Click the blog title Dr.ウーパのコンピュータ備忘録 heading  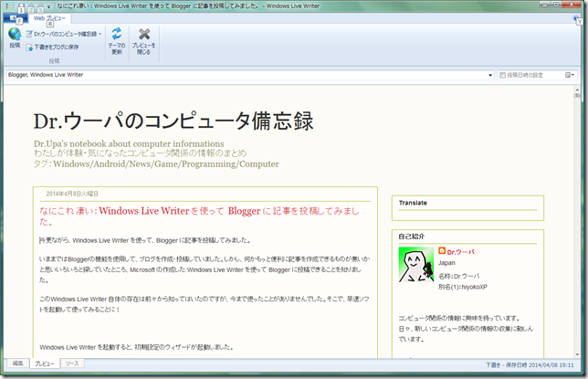[x=173, y=121]
